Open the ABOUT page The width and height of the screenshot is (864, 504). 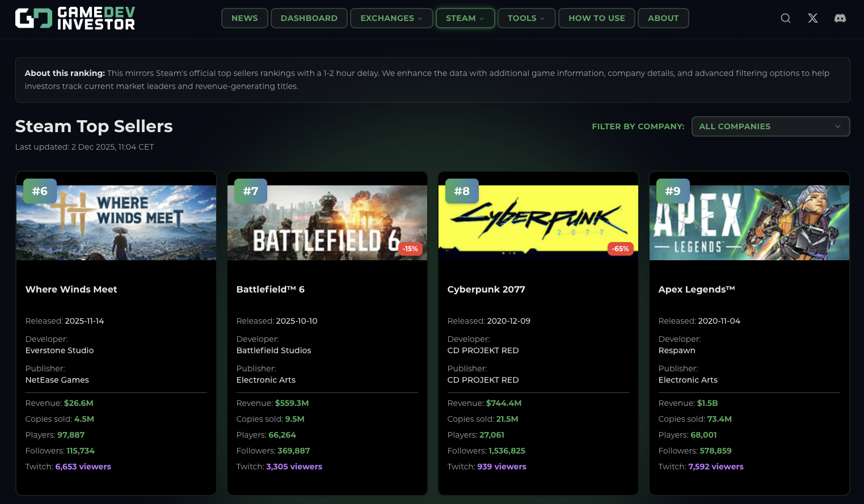coord(663,18)
